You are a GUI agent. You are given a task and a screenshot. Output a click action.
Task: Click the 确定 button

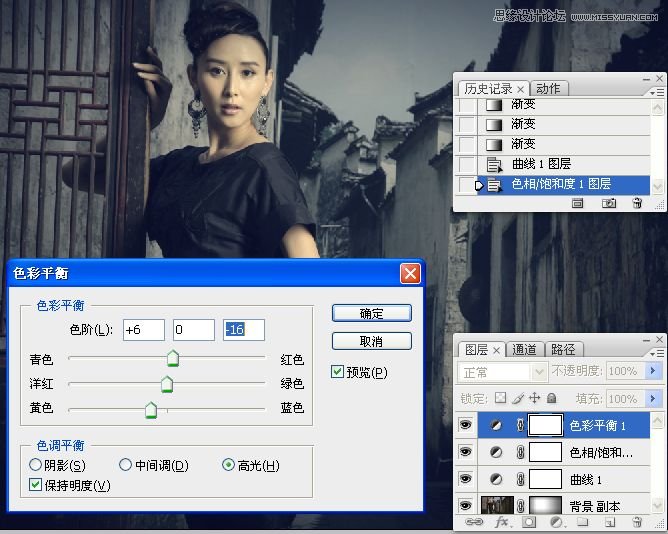pyautogui.click(x=371, y=313)
